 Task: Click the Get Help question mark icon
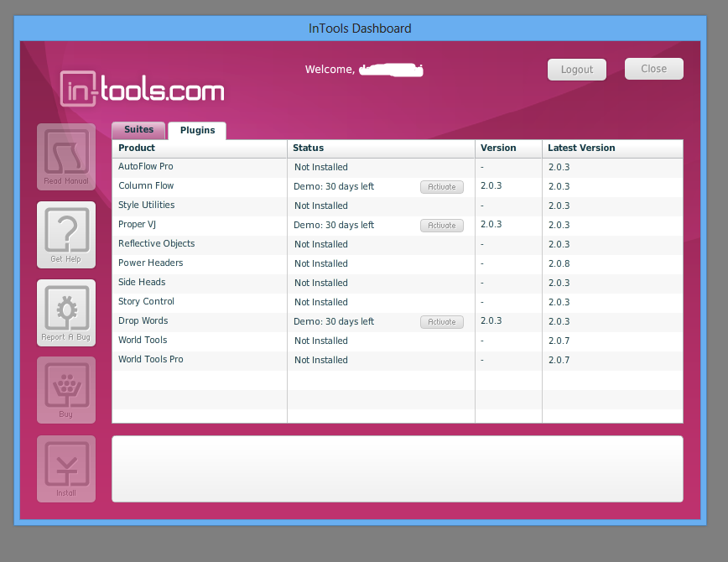point(66,235)
